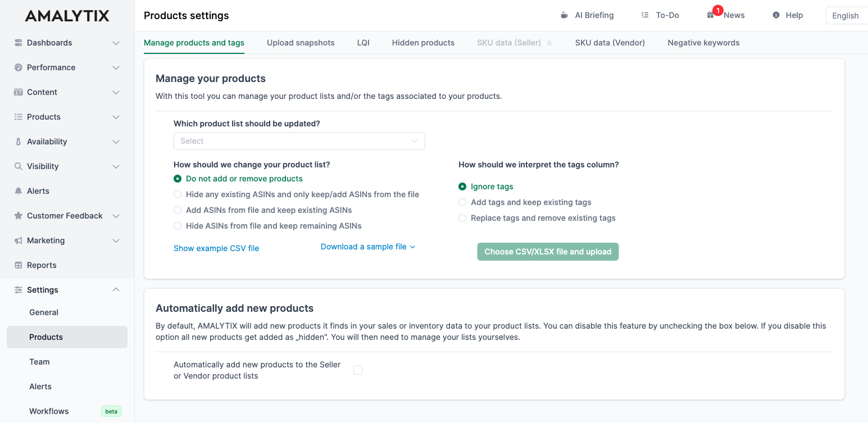Open the product list selection dropdown
This screenshot has height=423, width=868.
point(299,140)
